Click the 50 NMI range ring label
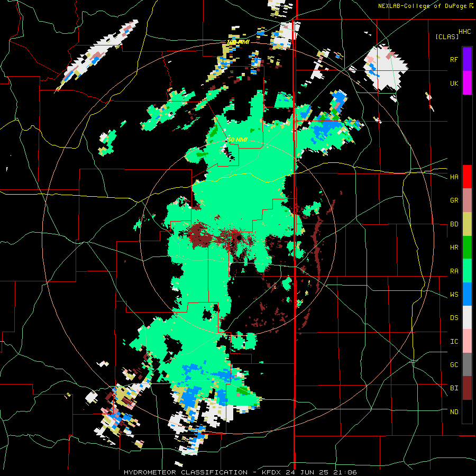 pyautogui.click(x=238, y=140)
